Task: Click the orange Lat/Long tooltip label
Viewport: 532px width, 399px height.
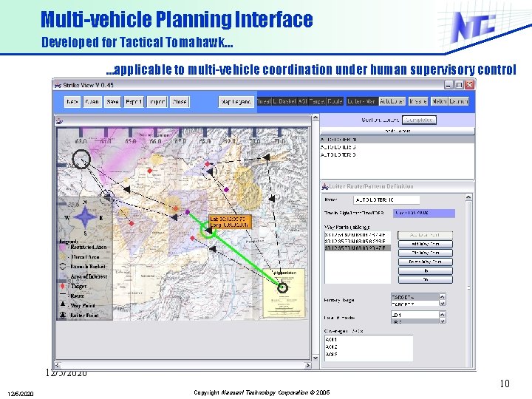Action: [x=230, y=221]
